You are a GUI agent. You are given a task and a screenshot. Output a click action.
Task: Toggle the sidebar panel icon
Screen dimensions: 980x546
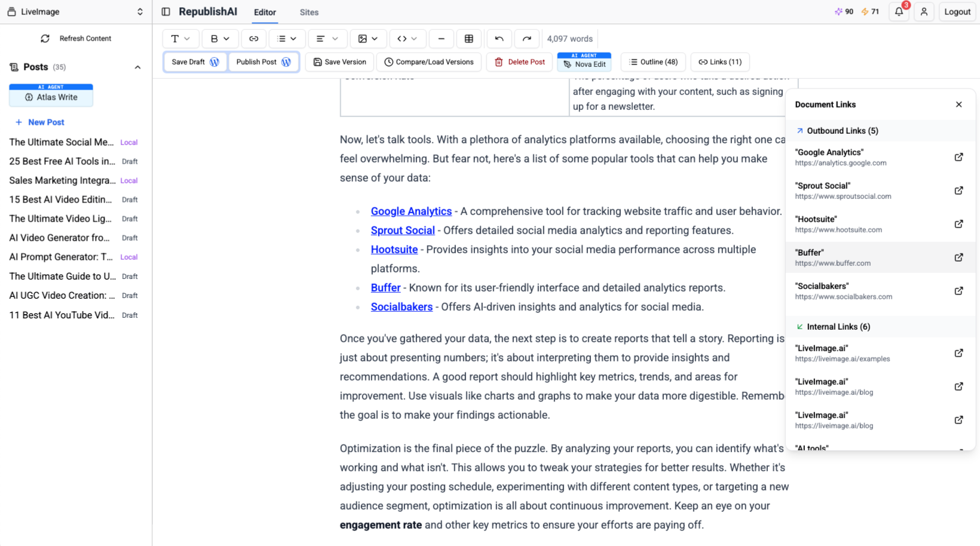[166, 12]
